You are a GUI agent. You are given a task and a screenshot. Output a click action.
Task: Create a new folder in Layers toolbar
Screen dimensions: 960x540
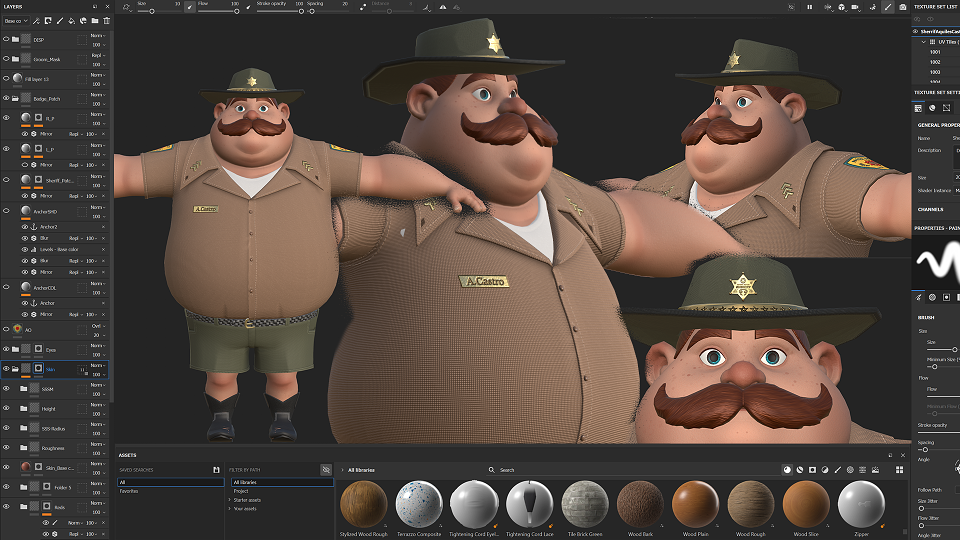pos(95,21)
